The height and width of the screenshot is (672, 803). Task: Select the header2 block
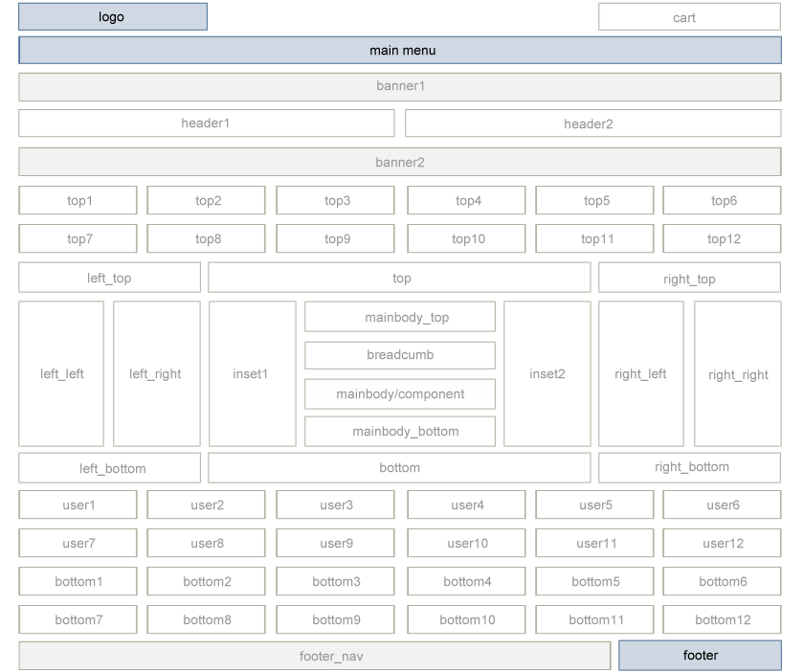593,123
